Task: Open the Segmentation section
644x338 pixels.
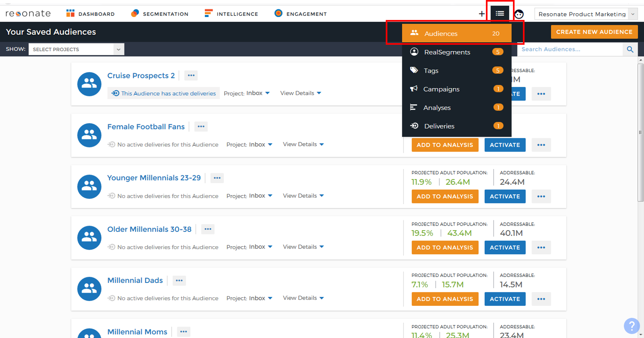Action: [160, 14]
